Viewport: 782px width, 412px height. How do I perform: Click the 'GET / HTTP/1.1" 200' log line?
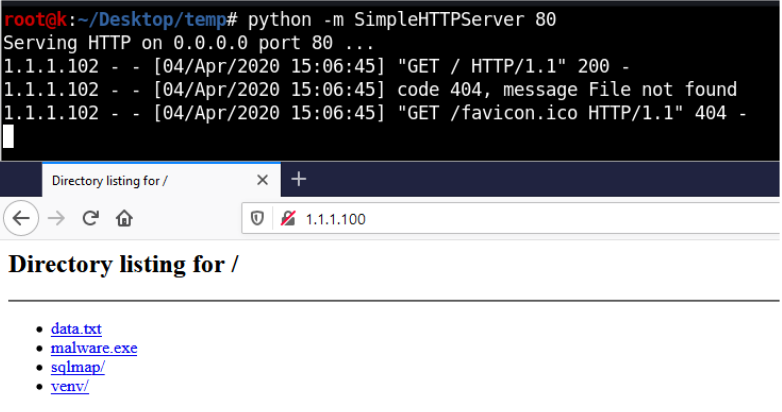click(x=317, y=66)
